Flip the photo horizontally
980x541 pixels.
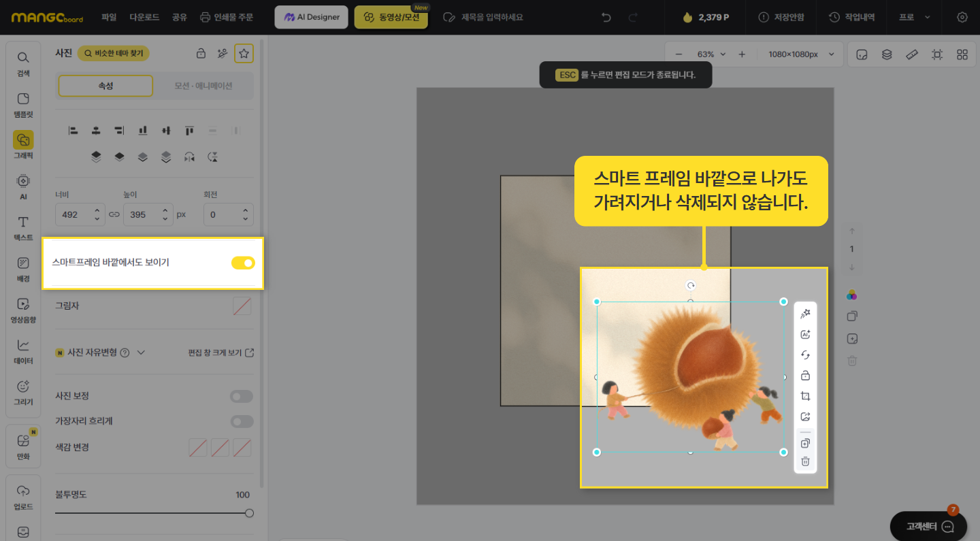click(x=189, y=157)
